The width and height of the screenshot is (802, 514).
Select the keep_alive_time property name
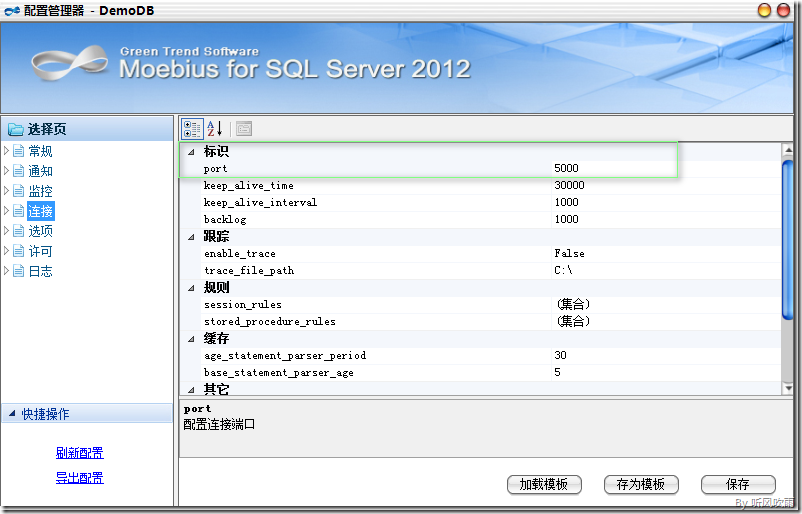(x=249, y=186)
